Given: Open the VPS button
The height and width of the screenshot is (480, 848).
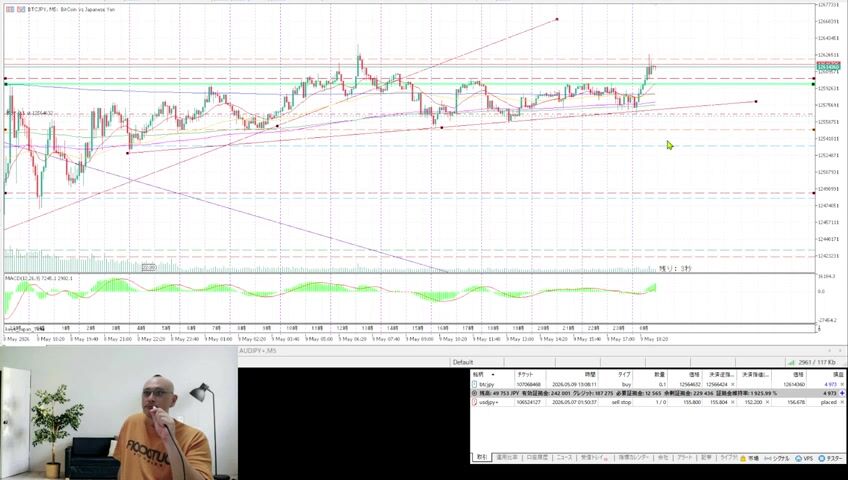Looking at the screenshot, I should [803, 458].
